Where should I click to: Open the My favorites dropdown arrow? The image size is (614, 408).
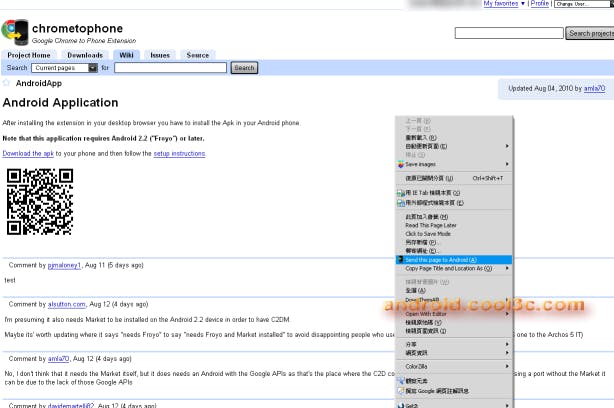523,4
